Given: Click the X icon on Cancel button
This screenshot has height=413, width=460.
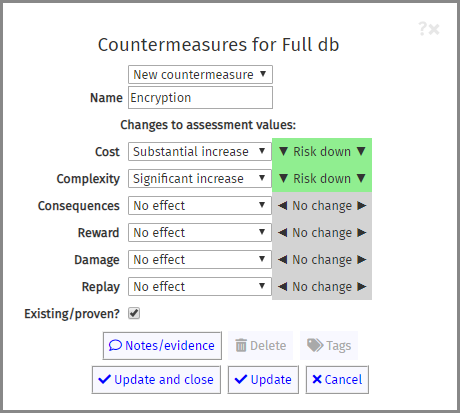Looking at the screenshot, I should point(317,379).
